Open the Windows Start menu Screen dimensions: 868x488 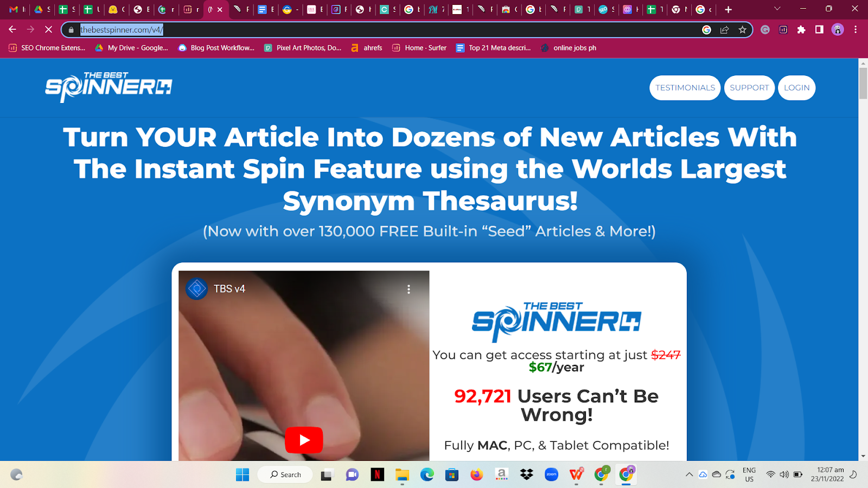[242, 475]
